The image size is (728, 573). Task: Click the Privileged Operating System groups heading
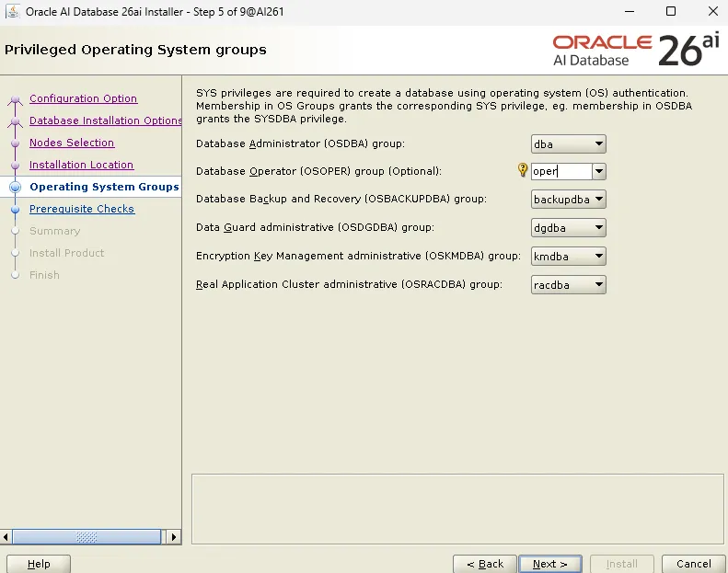pyautogui.click(x=135, y=50)
